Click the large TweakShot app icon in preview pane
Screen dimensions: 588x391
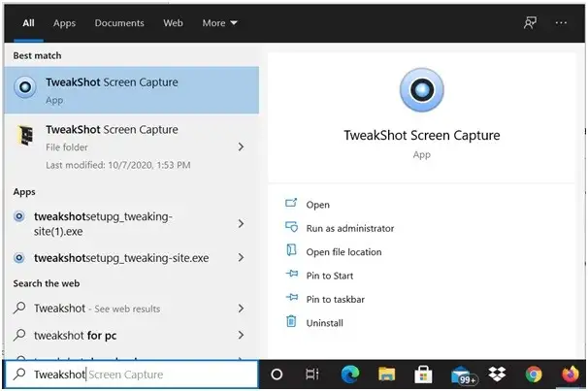tap(422, 90)
